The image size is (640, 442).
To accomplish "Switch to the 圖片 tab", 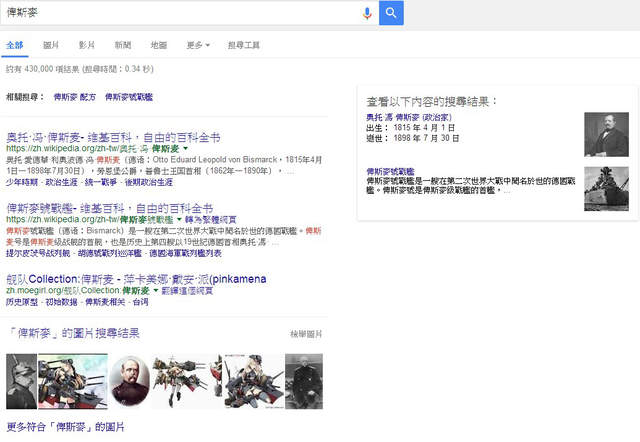I will point(51,45).
